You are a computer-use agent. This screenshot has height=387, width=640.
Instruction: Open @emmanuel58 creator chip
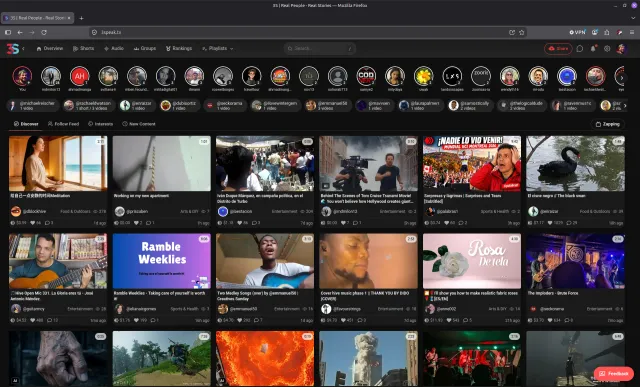(328, 106)
